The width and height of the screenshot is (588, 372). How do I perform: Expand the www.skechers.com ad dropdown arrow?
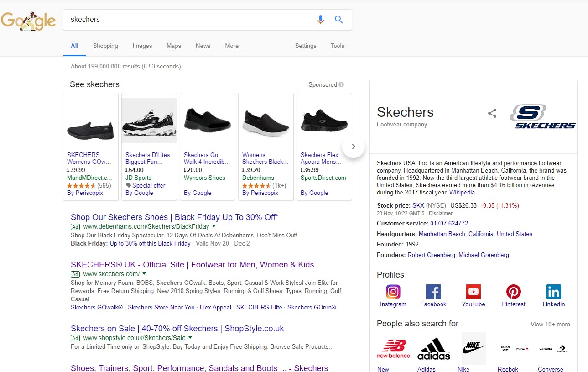point(144,274)
